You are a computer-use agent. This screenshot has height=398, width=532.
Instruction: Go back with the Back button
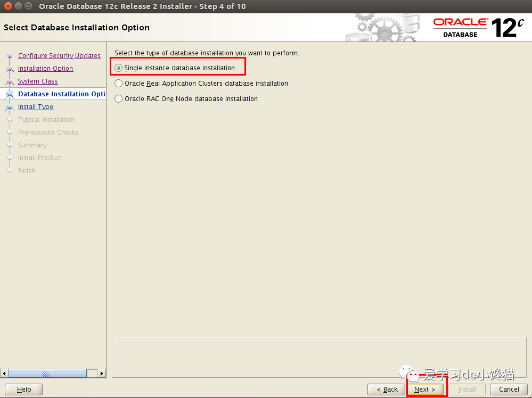(x=387, y=389)
